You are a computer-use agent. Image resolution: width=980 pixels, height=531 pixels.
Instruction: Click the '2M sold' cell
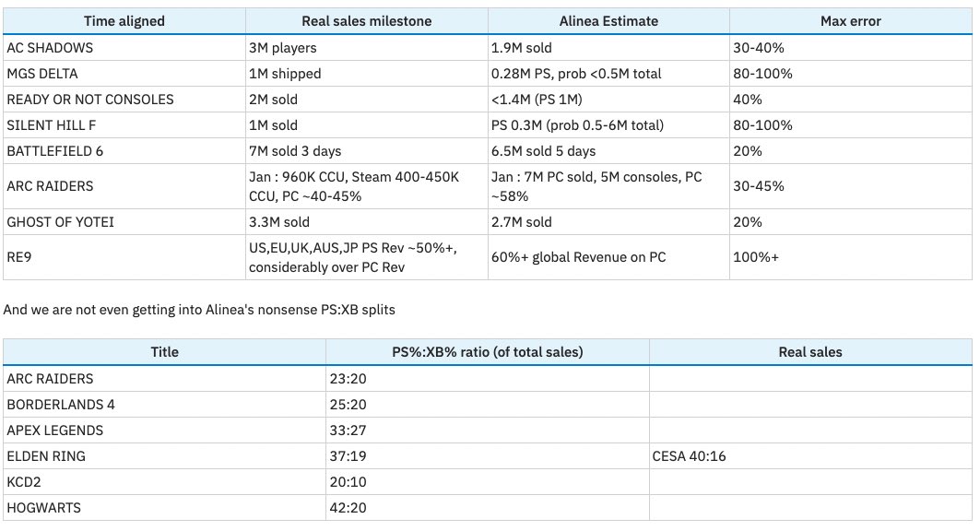point(367,100)
